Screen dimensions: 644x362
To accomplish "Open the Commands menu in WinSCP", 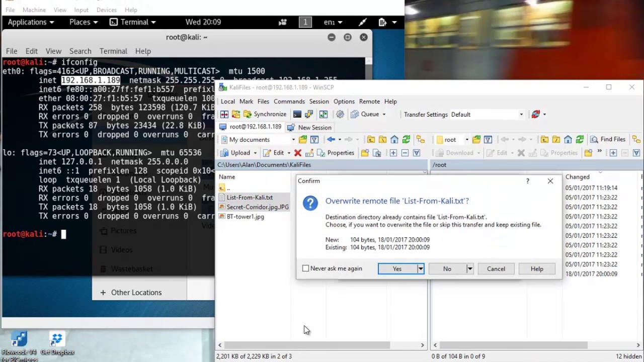I will pos(289,102).
